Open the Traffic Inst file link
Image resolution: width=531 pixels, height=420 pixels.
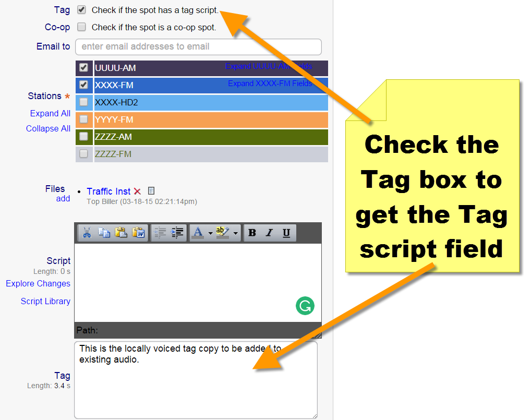point(108,191)
